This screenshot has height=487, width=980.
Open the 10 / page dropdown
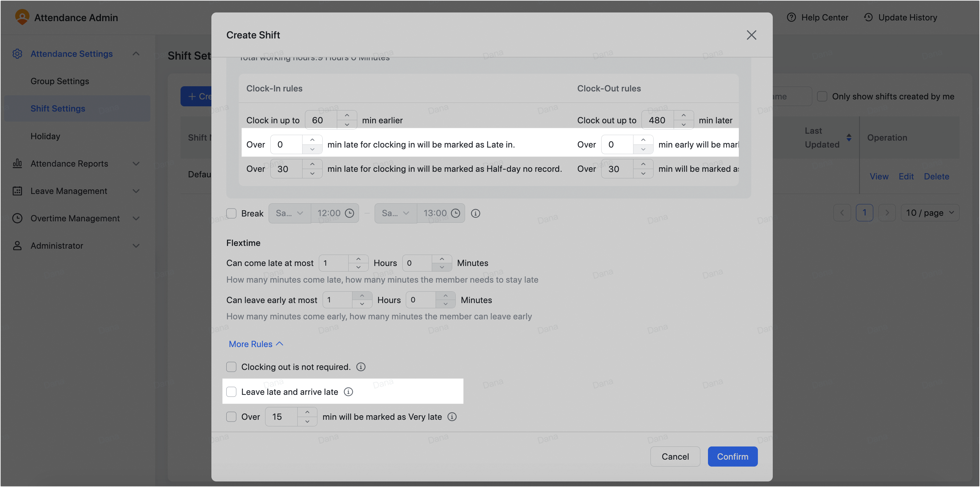tap(929, 213)
